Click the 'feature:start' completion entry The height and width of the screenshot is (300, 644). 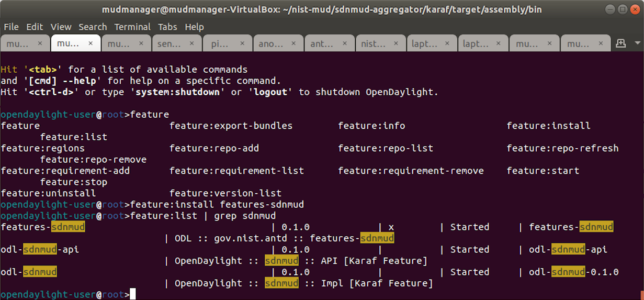(x=543, y=171)
